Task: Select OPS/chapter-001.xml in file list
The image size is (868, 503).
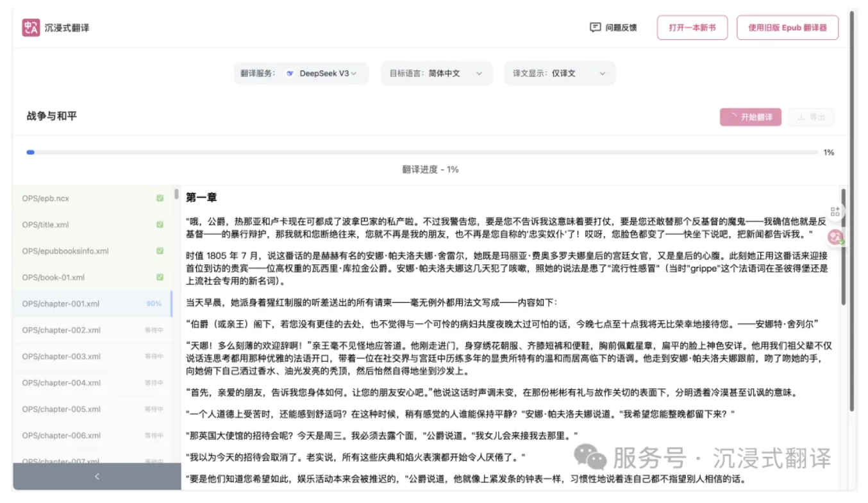Action: coord(61,304)
